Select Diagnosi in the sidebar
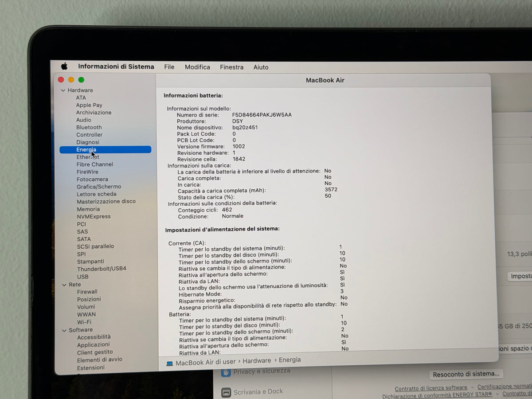532x399 pixels. click(88, 142)
